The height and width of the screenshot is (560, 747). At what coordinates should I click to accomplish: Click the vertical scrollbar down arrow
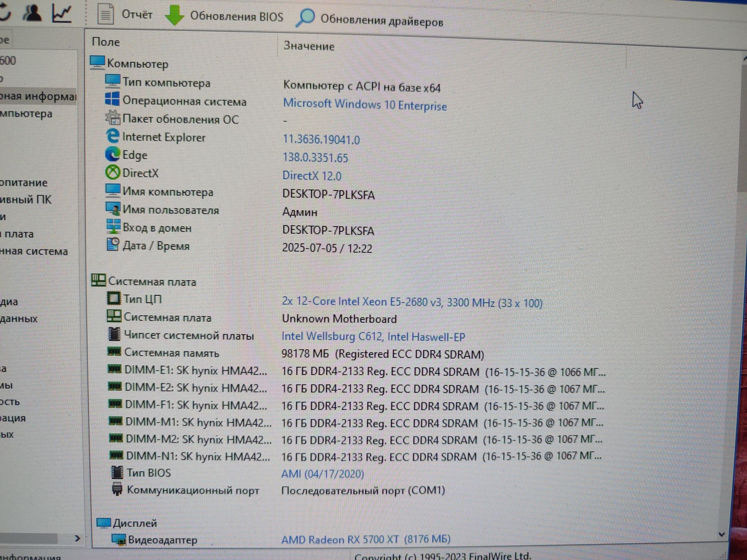click(x=722, y=534)
